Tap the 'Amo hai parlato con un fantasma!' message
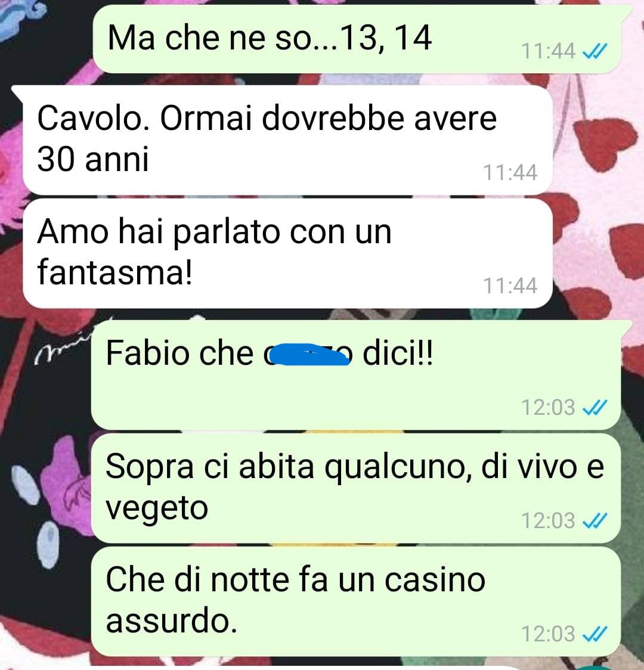 287,253
